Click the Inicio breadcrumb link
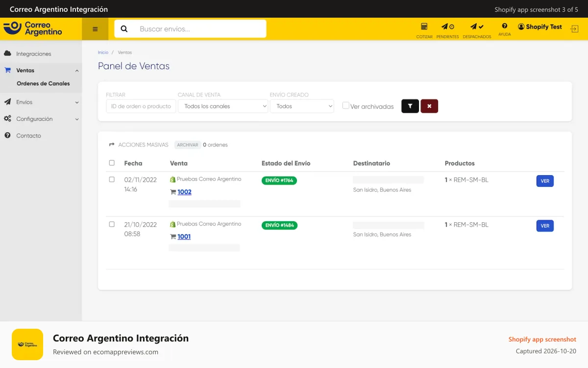This screenshot has height=368, width=588. pos(103,53)
